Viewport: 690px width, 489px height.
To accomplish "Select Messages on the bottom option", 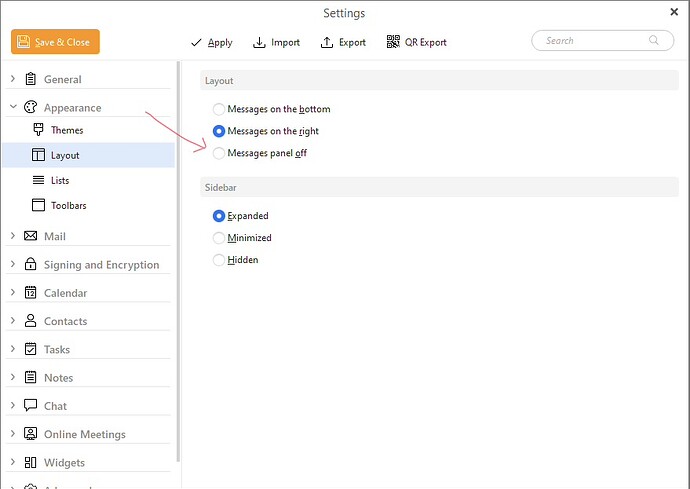I will tap(219, 109).
